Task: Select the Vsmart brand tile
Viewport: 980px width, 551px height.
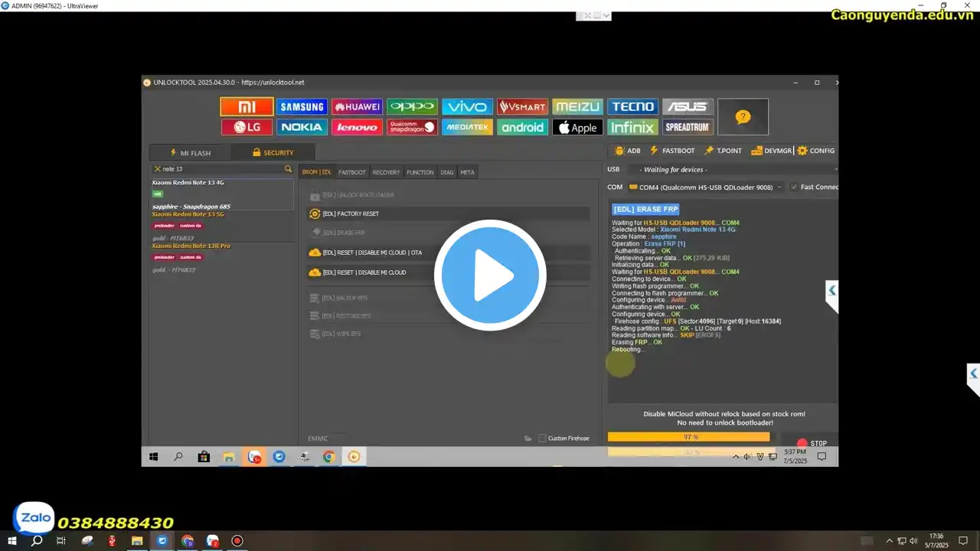Action: [522, 107]
